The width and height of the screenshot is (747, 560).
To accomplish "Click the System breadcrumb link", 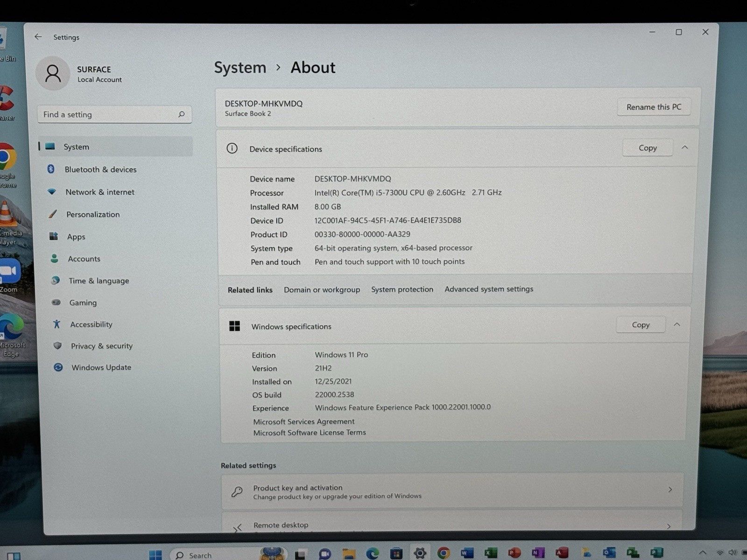I will coord(240,68).
